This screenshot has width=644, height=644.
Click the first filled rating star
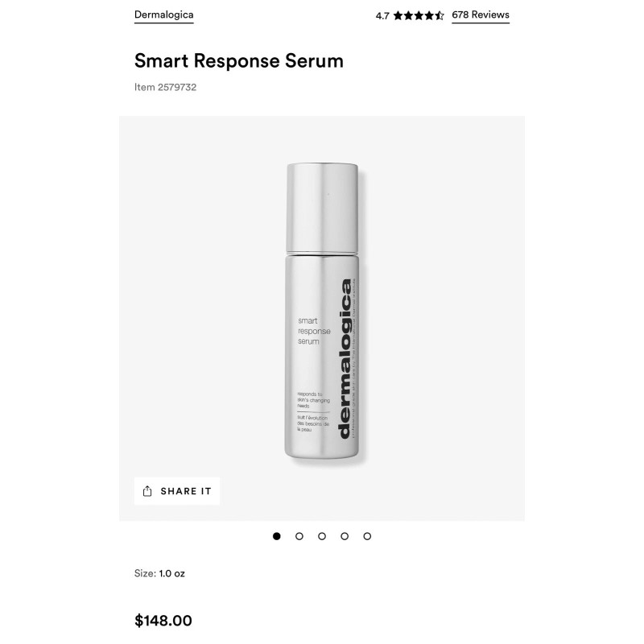(398, 15)
